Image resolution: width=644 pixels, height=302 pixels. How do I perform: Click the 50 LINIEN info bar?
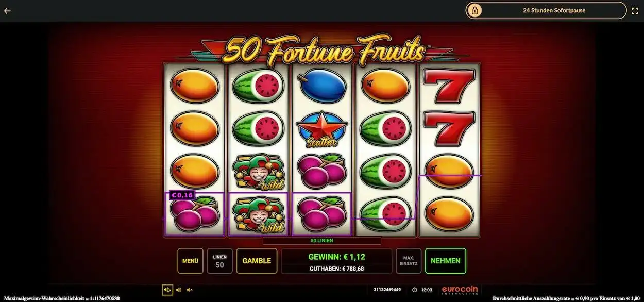[322, 241]
